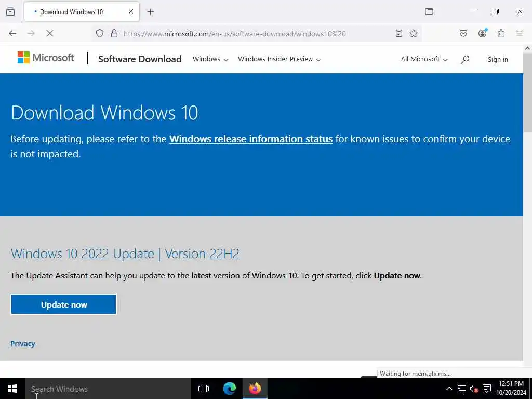Click the vertical scrollbar thumb
The image size is (532, 399).
[x=527, y=92]
